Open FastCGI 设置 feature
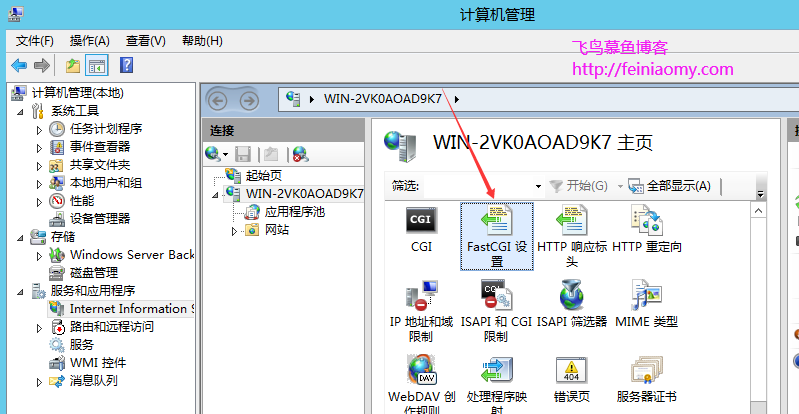 (497, 236)
